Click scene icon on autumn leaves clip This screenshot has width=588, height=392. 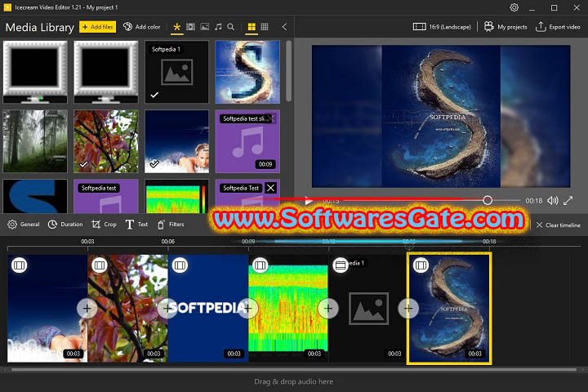[x=100, y=265]
